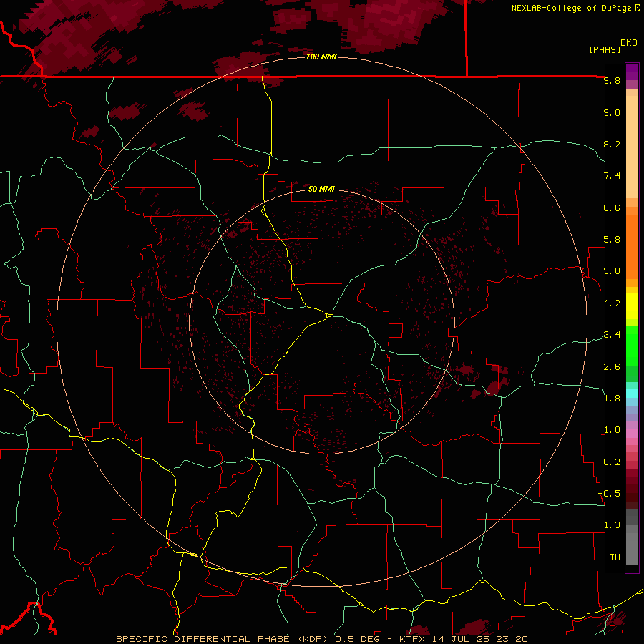Pick the pink segment of the color bar

tap(632, 434)
